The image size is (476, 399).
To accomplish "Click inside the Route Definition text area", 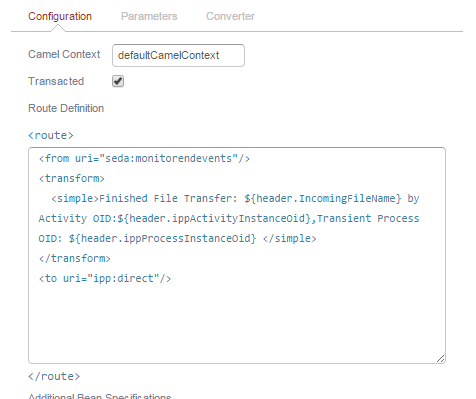I will pyautogui.click(x=237, y=255).
